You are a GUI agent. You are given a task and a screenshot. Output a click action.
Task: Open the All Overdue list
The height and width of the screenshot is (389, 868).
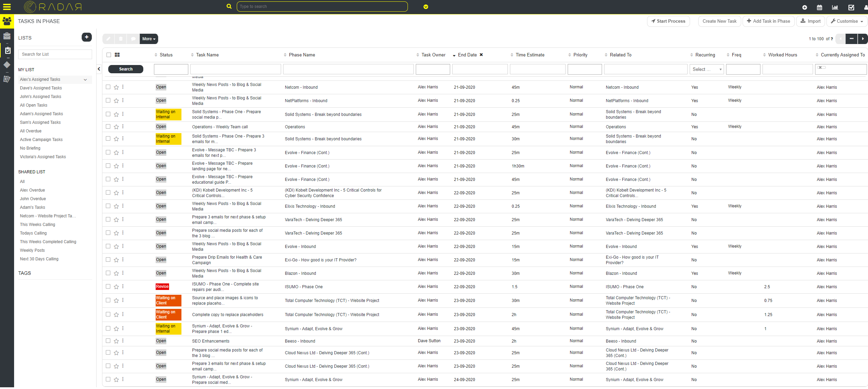click(31, 131)
